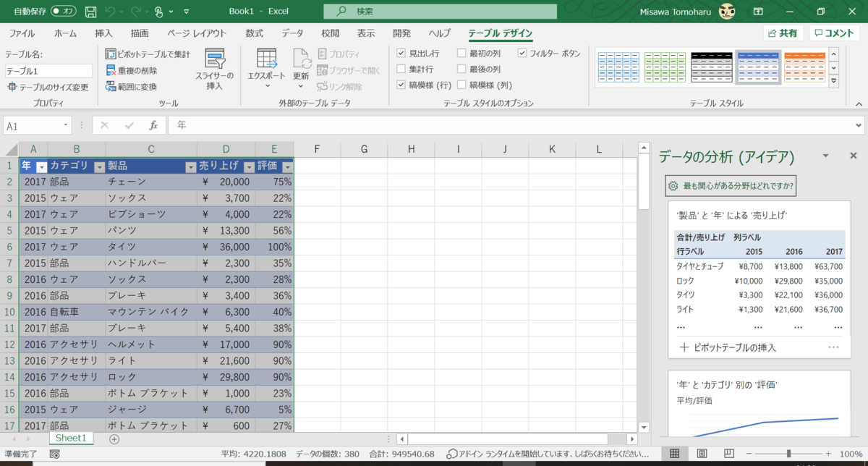Click the Undo icon
The image size is (868, 466).
click(110, 12)
